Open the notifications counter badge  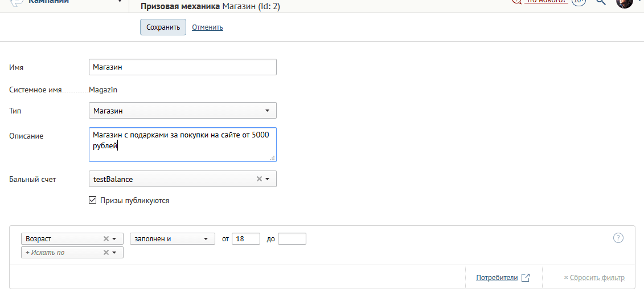579,1
